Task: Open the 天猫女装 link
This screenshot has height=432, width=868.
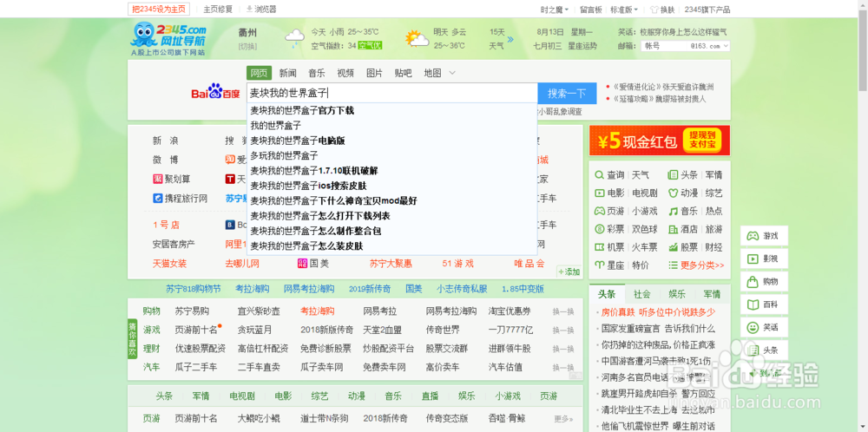Action: click(169, 264)
